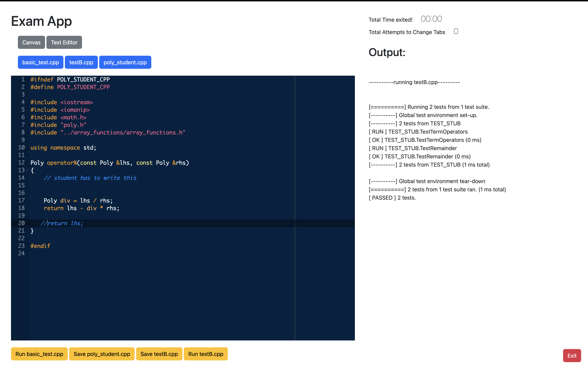Save poly_student.cpp
The width and height of the screenshot is (588, 369).
coord(102,354)
